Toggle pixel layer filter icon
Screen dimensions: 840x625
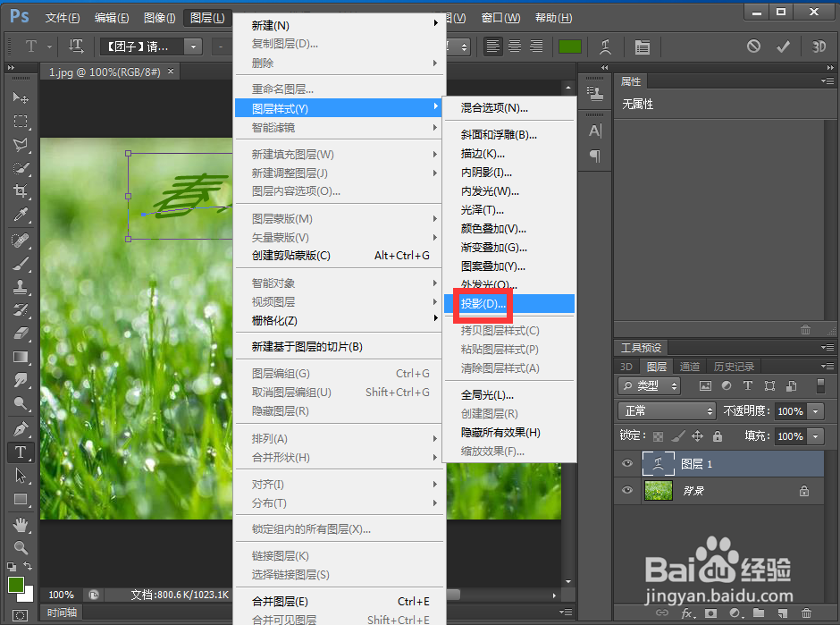(706, 385)
